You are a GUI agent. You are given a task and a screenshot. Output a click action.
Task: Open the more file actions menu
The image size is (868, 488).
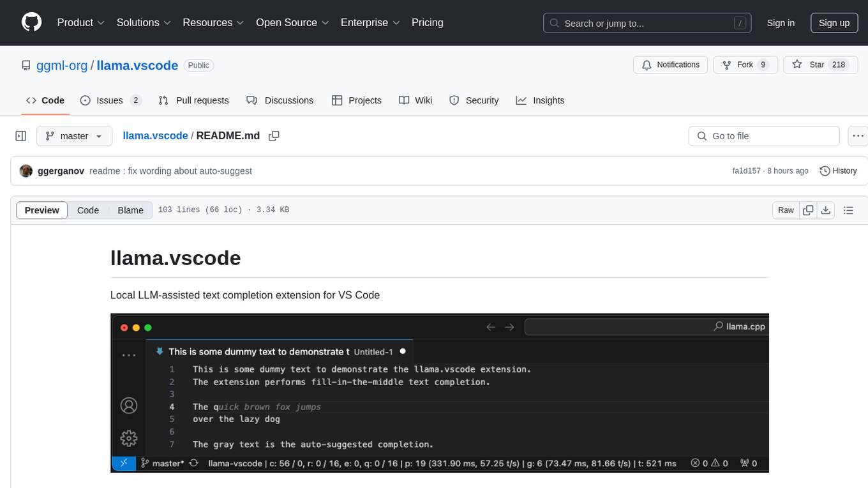[858, 136]
